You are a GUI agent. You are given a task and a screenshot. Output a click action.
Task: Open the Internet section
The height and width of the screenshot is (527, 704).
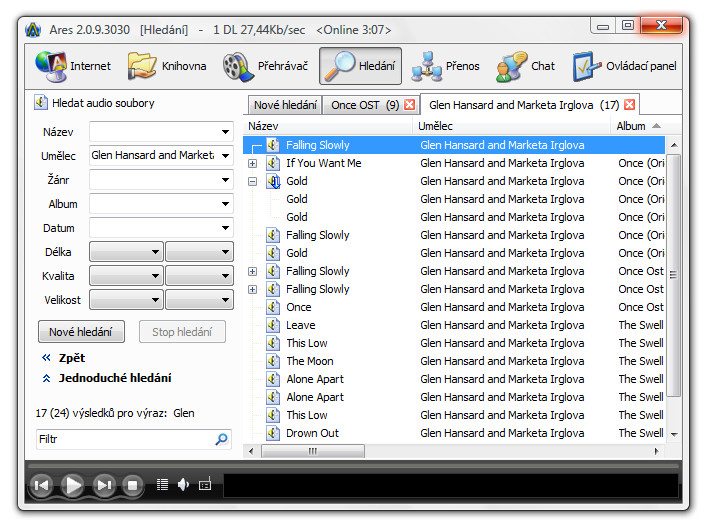pyautogui.click(x=73, y=66)
